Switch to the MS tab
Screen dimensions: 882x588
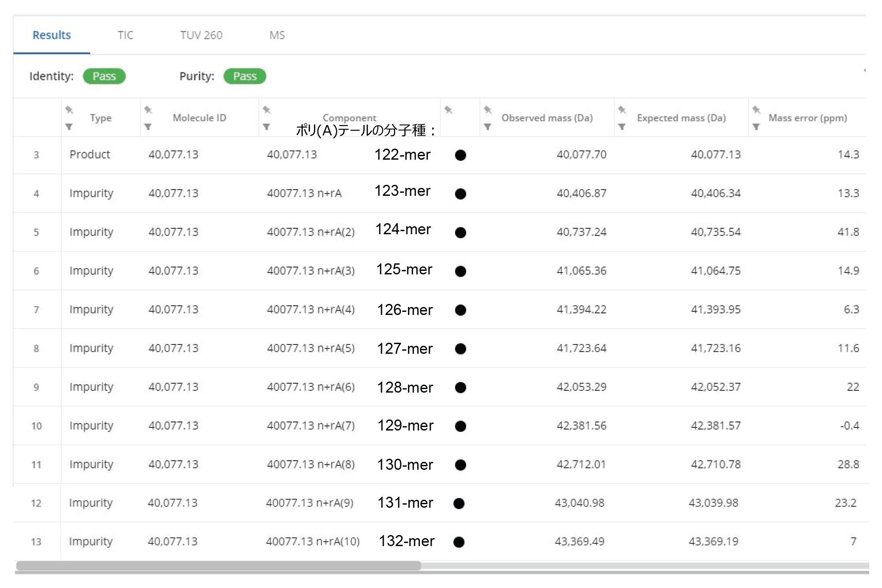277,35
